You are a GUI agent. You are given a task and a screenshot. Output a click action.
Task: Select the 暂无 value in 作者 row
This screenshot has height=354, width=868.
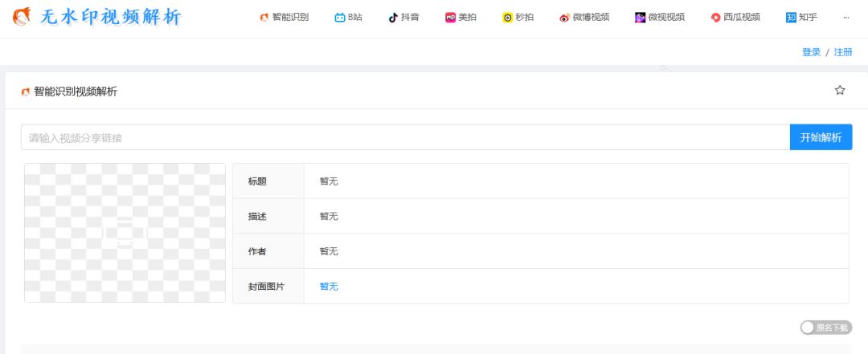coord(329,252)
